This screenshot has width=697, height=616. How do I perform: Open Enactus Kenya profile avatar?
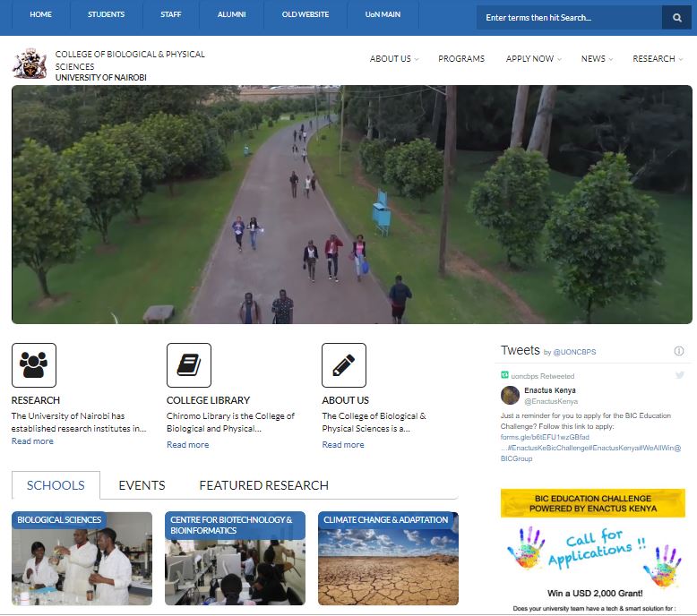click(510, 396)
